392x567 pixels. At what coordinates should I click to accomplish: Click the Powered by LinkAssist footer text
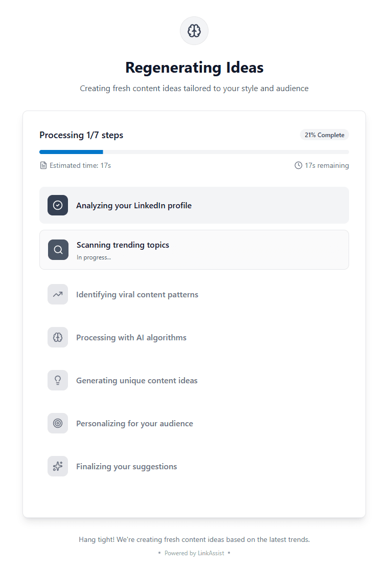(x=194, y=553)
